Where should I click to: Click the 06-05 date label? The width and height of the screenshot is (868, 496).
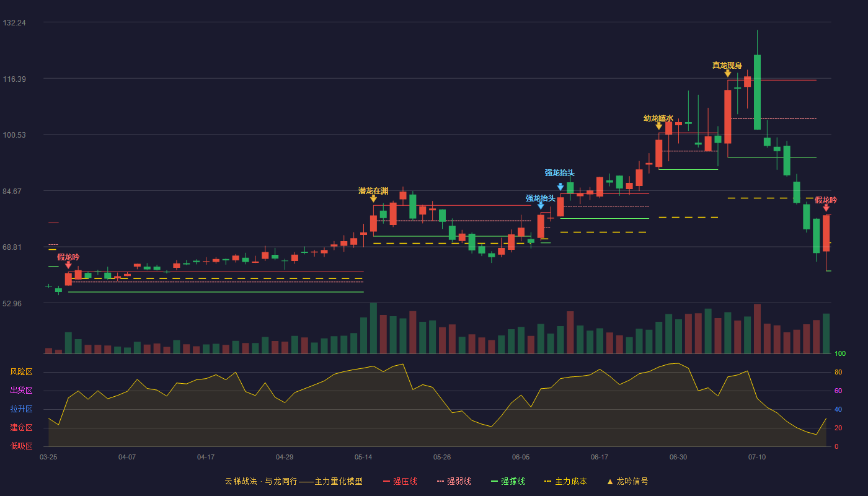[x=521, y=457]
